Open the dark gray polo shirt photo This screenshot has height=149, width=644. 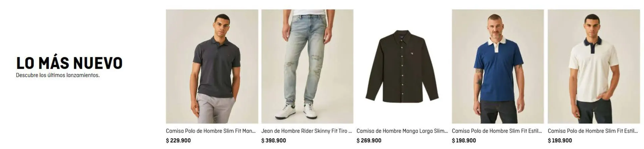click(x=212, y=66)
